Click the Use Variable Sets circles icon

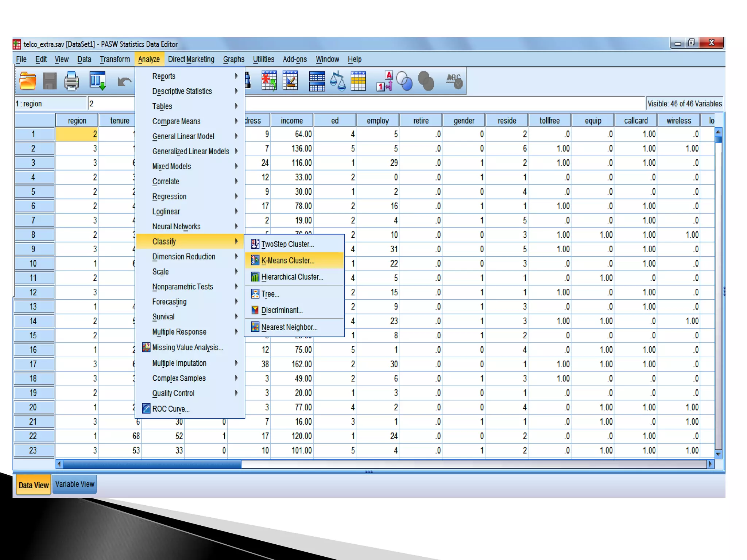pyautogui.click(x=404, y=81)
